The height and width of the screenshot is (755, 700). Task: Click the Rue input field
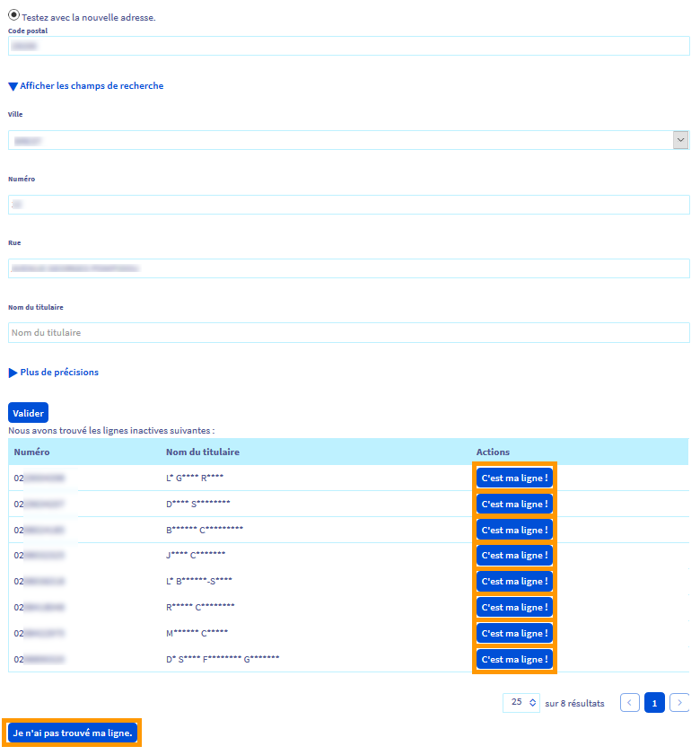point(348,268)
